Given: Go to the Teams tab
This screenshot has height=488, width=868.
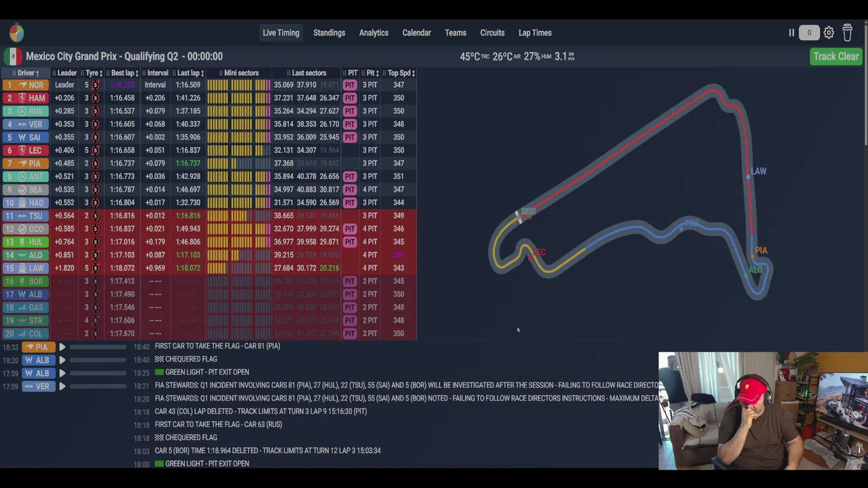Looking at the screenshot, I should pyautogui.click(x=455, y=33).
